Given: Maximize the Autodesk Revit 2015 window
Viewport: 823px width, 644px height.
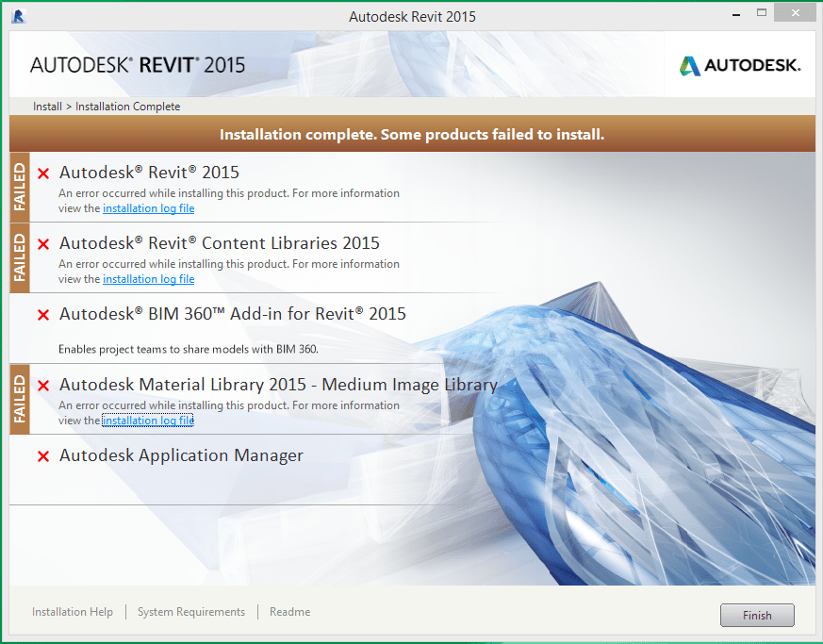Looking at the screenshot, I should coord(762,12).
